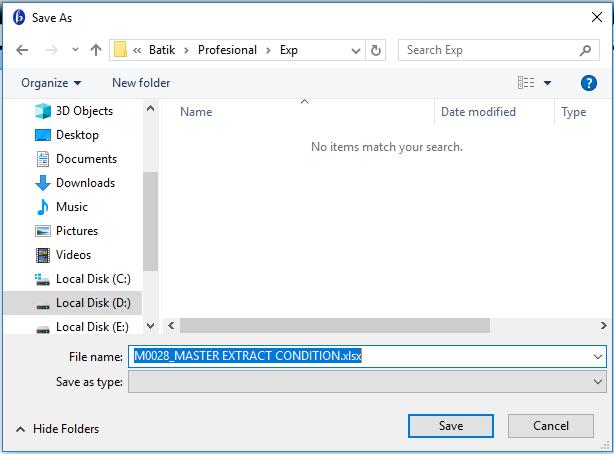The height and width of the screenshot is (454, 614).
Task: Open the File name dropdown list
Action: [598, 357]
